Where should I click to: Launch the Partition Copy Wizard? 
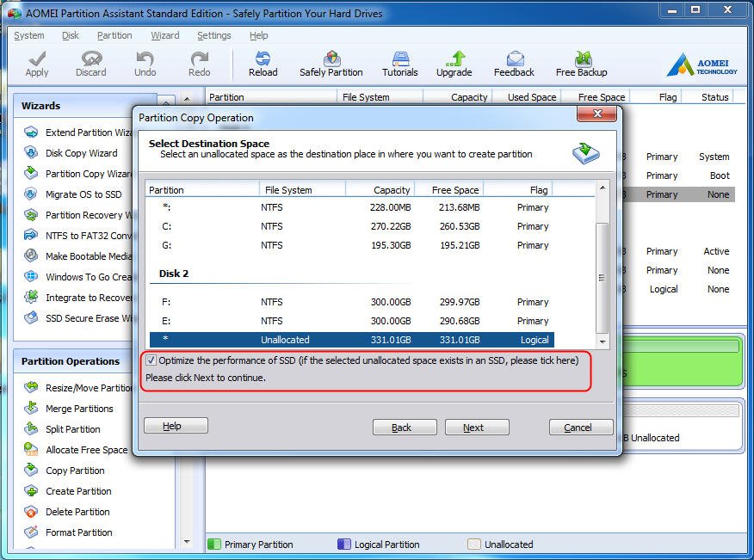(x=78, y=174)
